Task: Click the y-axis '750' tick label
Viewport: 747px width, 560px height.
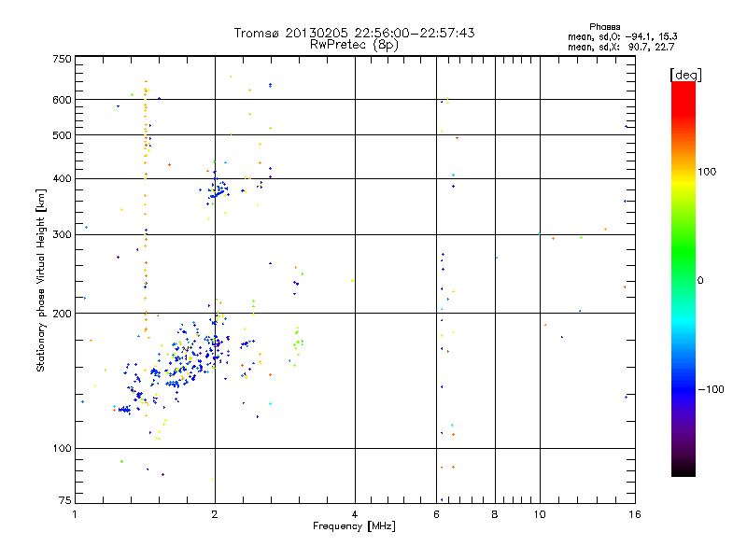Action: click(x=62, y=59)
